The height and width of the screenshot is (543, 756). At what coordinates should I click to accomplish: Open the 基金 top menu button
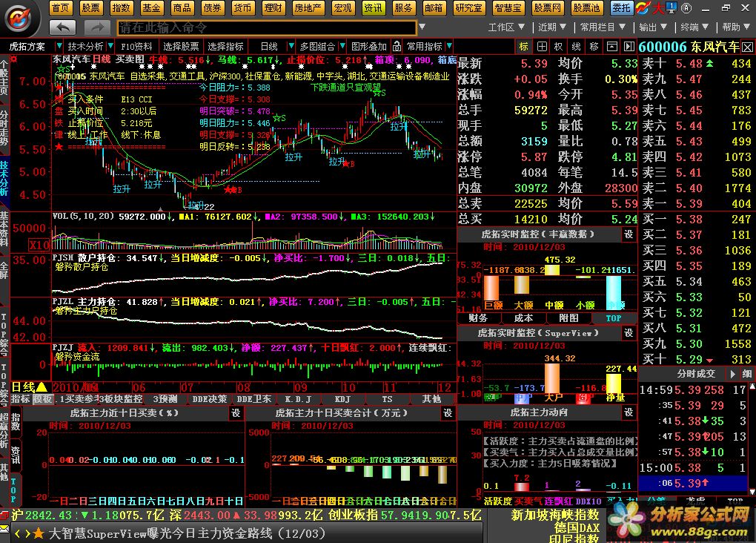[151, 7]
